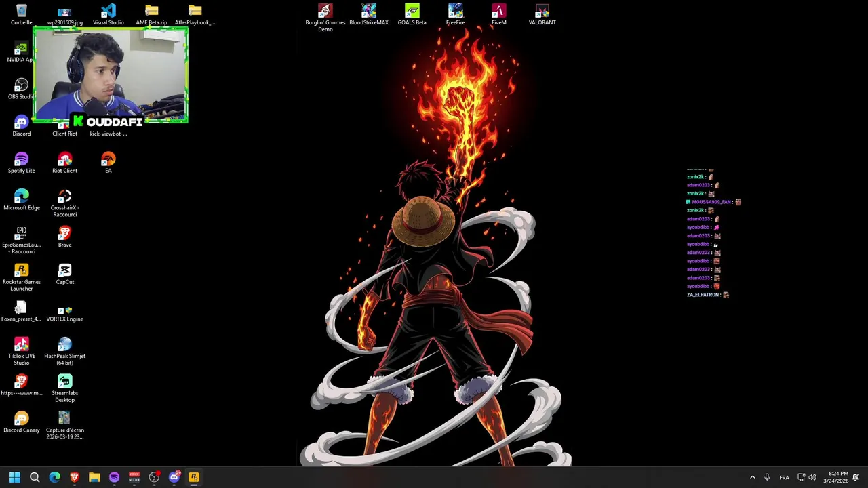Viewport: 868px width, 488px height.
Task: Open File Explorer from the taskbar
Action: point(94,477)
